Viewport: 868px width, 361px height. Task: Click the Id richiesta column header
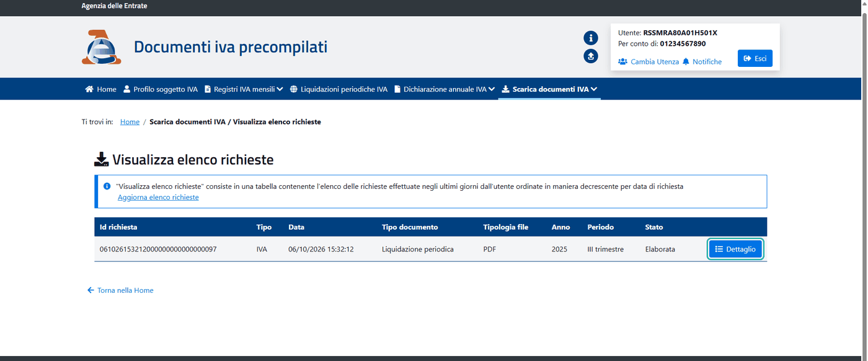[x=118, y=227]
